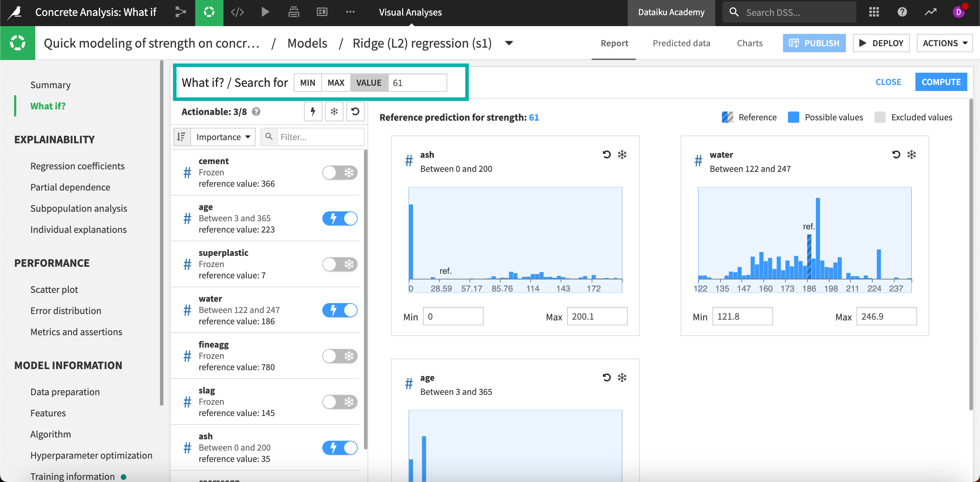Open the applications grid icon

(874, 12)
